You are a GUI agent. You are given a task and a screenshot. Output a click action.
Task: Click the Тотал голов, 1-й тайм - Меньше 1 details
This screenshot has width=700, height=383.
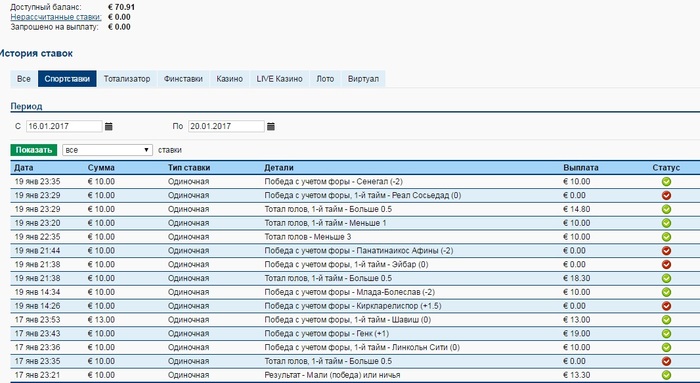pos(325,223)
